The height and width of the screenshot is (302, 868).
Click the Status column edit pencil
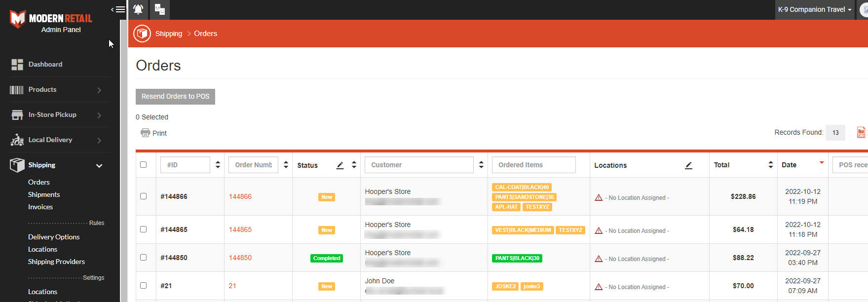pos(340,165)
